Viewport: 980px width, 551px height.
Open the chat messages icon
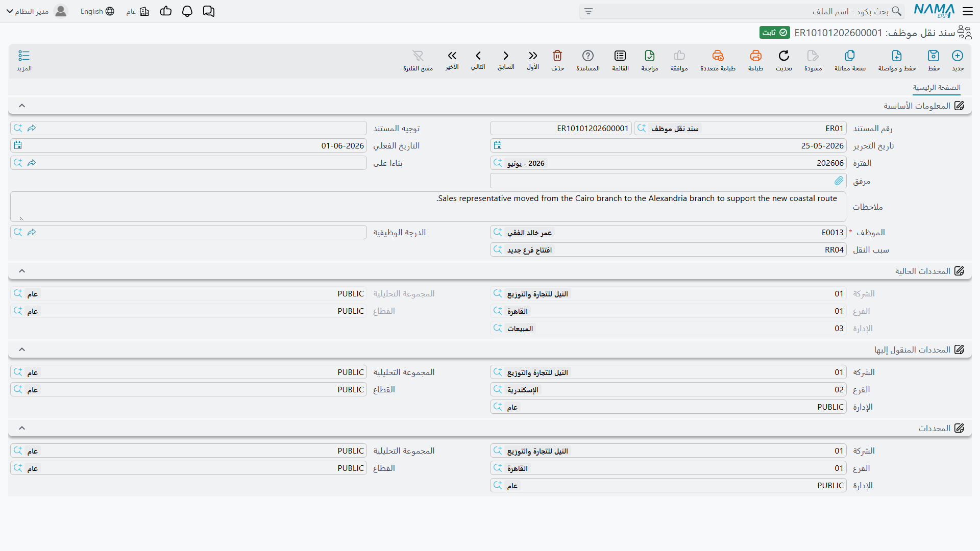(209, 11)
